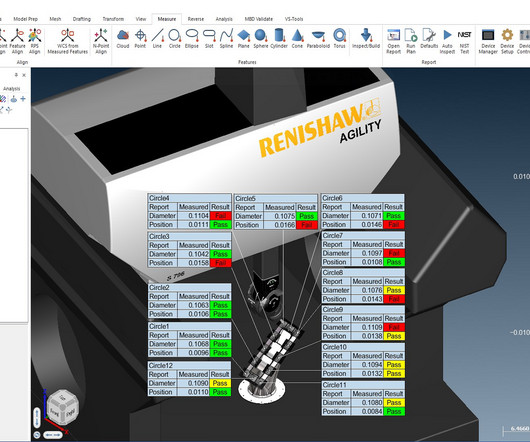Click Circle5 Diameter value 0.1075
530x442 pixels.
[280, 216]
